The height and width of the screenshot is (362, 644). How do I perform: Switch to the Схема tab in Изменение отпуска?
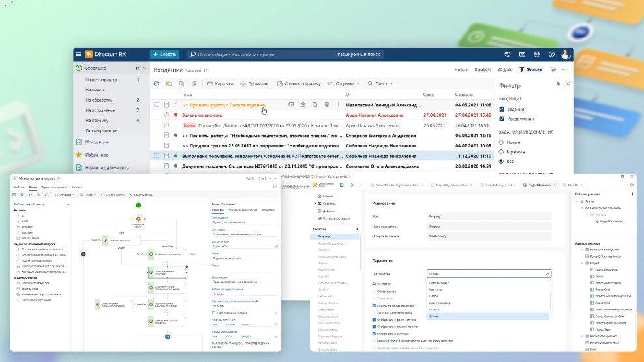(33, 187)
